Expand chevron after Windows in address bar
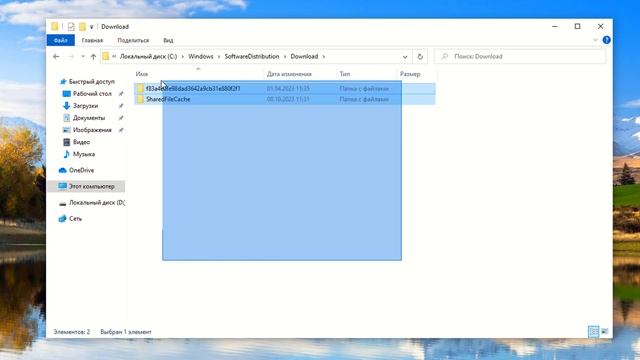Screen dimensions: 640x360 pos(219,57)
